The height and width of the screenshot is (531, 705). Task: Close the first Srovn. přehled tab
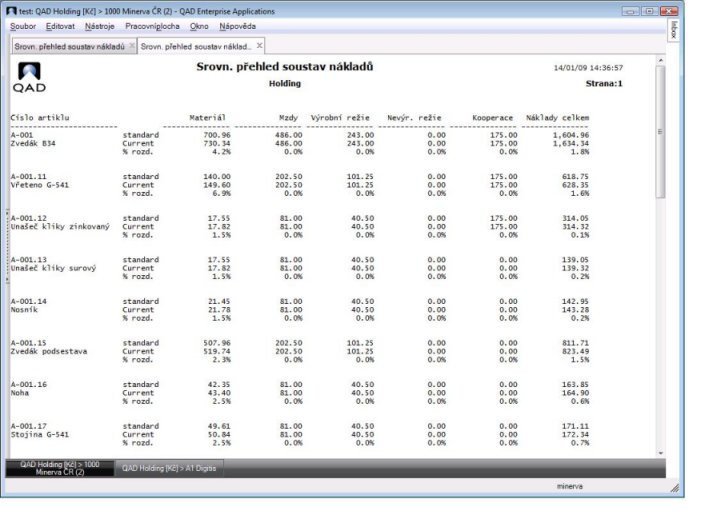(x=132, y=45)
